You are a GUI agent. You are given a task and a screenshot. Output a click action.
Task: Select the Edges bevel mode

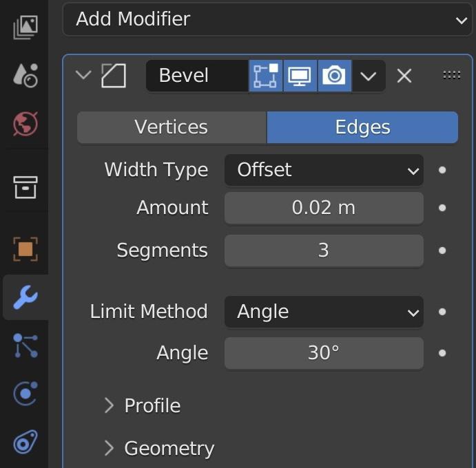click(362, 127)
